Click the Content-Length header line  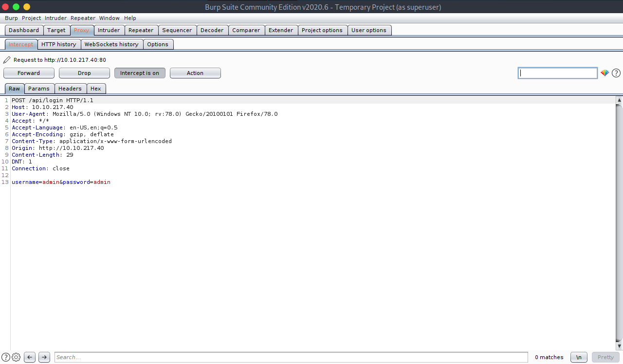click(x=42, y=155)
